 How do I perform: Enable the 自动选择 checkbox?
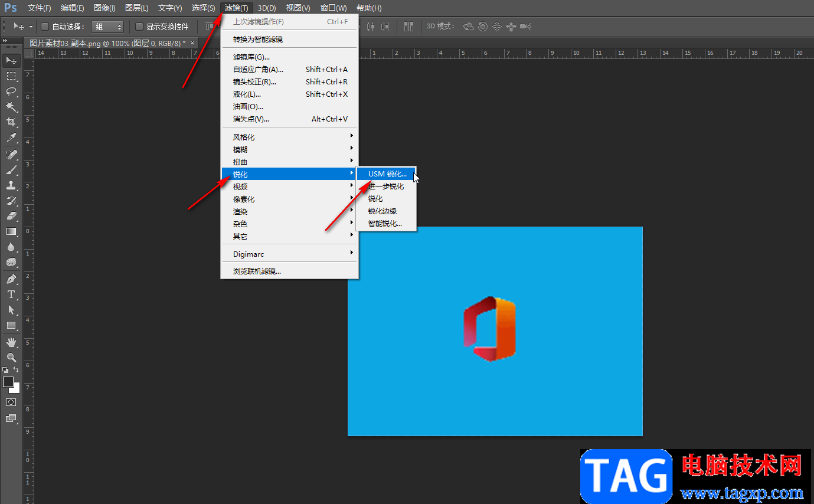(x=45, y=27)
